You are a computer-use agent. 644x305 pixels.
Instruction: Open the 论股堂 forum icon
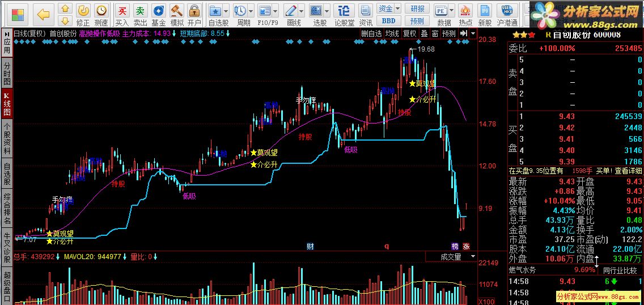click(x=344, y=11)
